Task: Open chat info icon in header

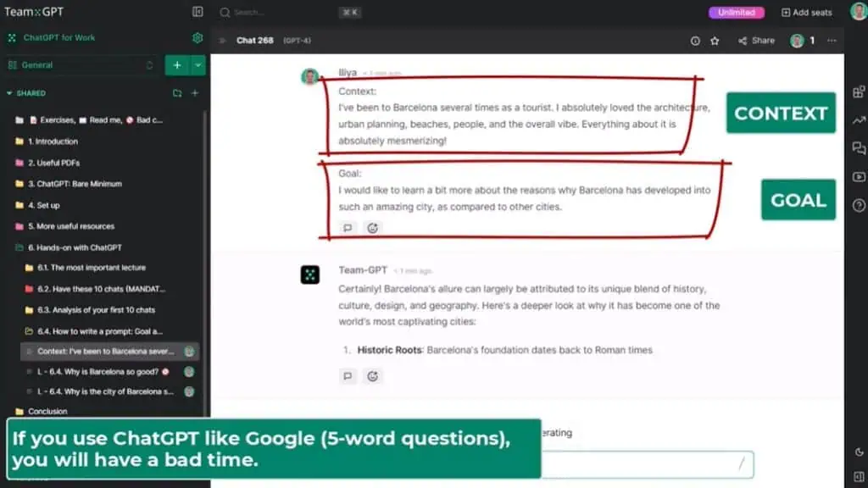Action: tap(695, 41)
